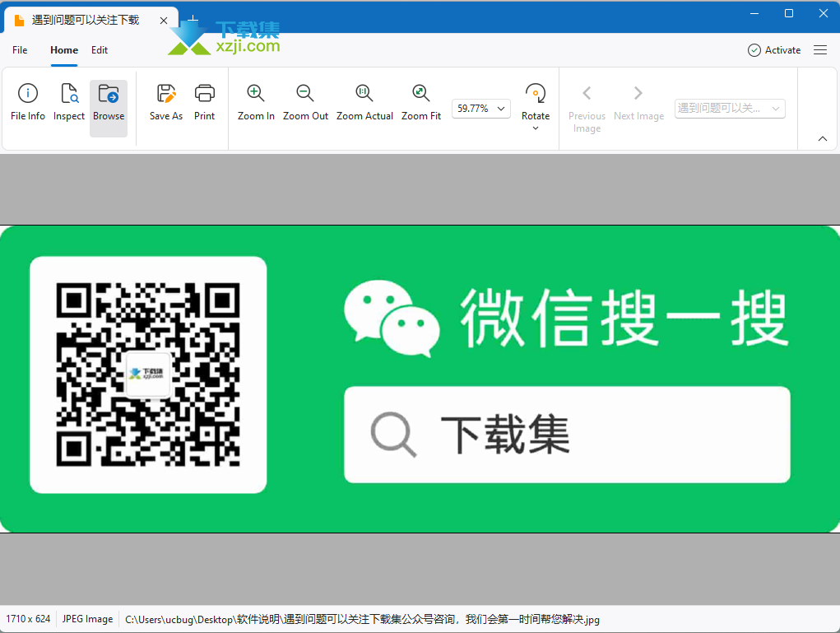The image size is (840, 633).
Task: Set zoom to Zoom Actual size
Action: 364,102
